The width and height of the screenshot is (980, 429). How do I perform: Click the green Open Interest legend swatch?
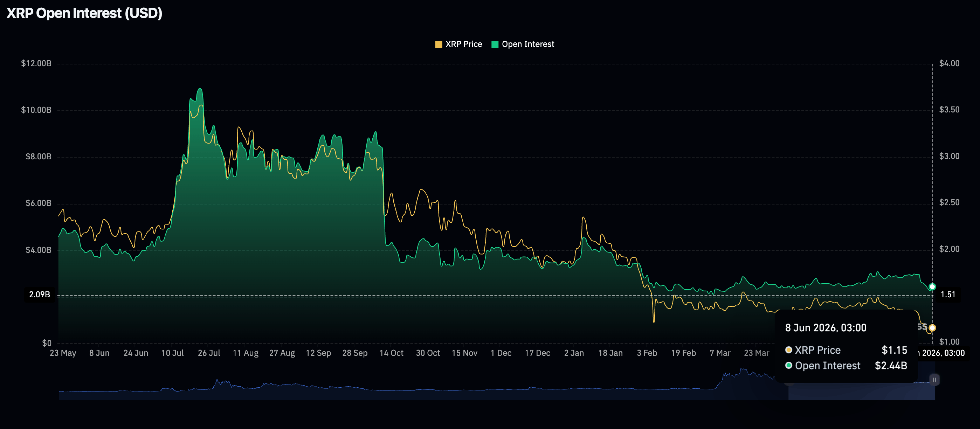(x=495, y=44)
